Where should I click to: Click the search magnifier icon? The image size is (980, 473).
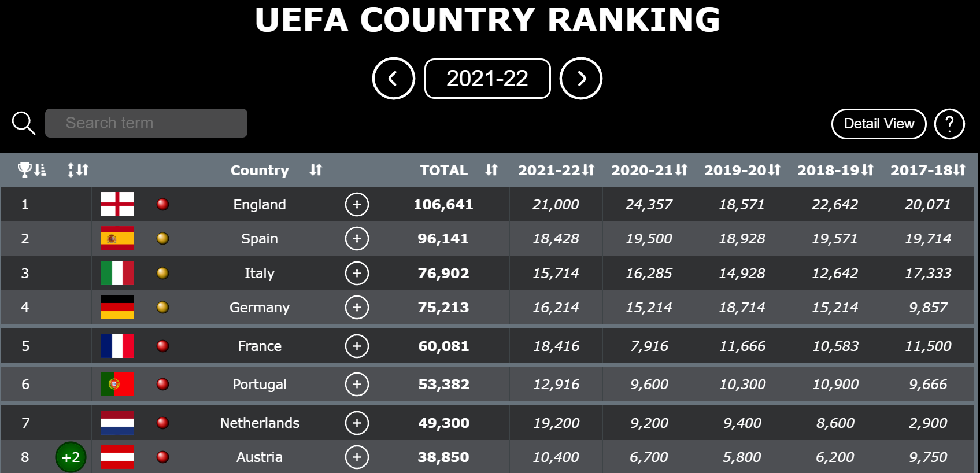(24, 123)
